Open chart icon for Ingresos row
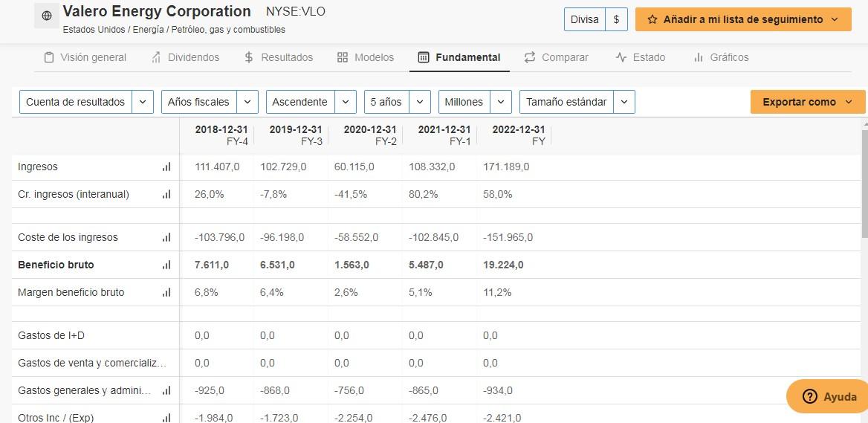Viewport: 868px width, 423px height. tap(166, 167)
